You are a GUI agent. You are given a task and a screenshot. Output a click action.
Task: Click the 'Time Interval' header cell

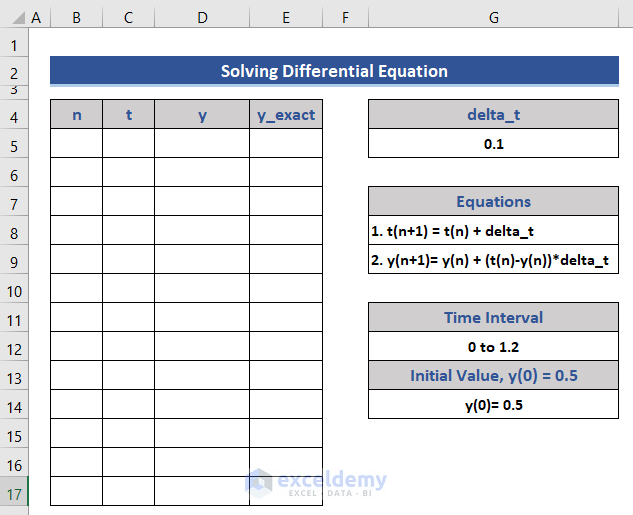coord(494,318)
